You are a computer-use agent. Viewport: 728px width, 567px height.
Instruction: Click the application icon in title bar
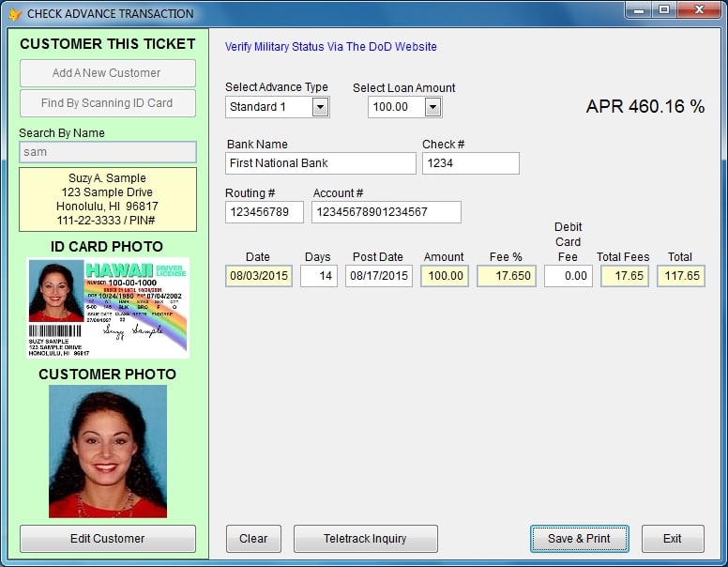point(15,13)
